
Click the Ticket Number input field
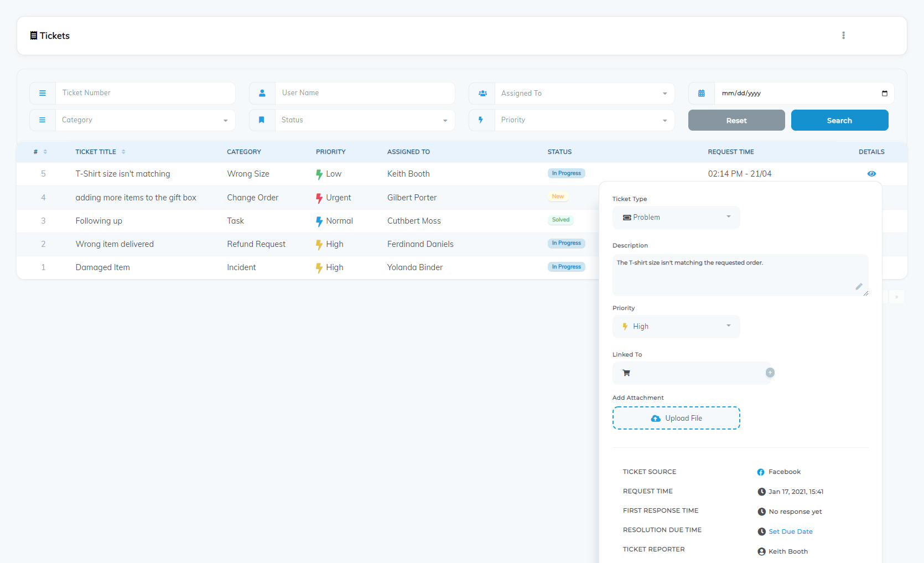click(x=145, y=93)
